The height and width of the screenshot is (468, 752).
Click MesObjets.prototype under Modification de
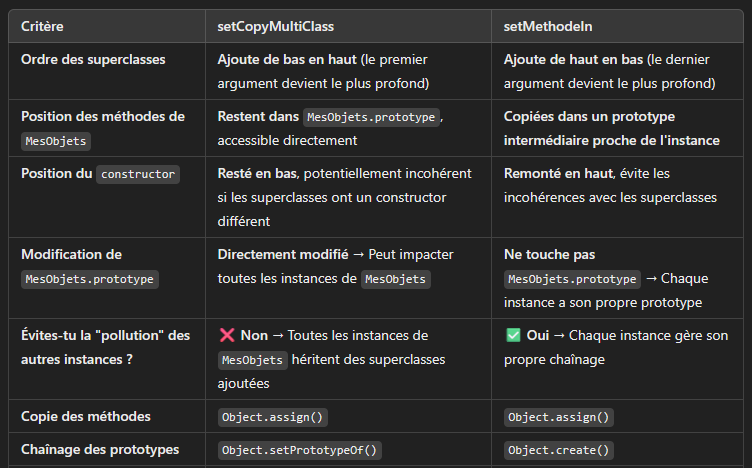click(x=90, y=279)
